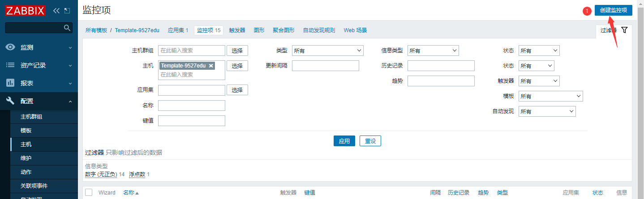
Task: Open 动作 in the sidebar
Action: point(26,172)
